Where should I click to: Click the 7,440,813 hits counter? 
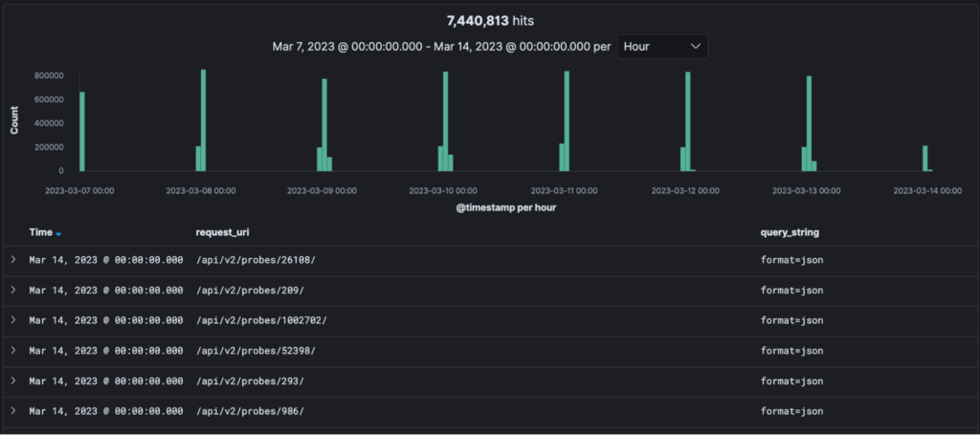(x=490, y=21)
